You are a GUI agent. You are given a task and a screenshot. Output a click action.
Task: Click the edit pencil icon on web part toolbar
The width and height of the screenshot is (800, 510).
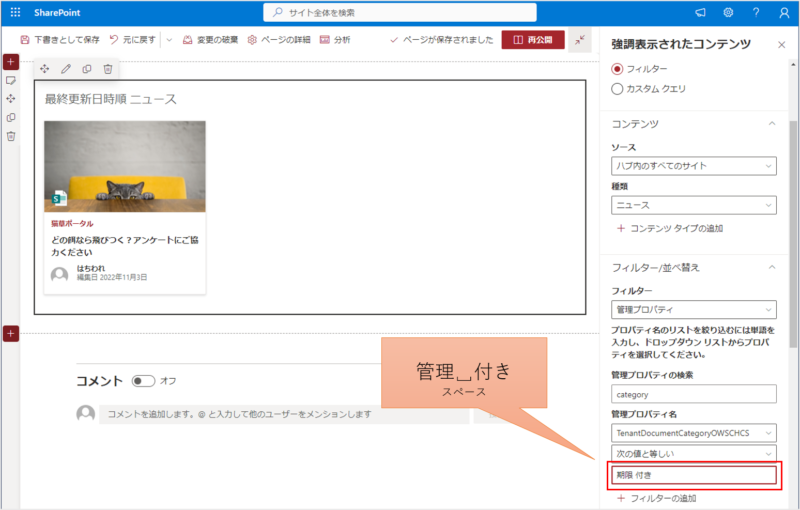[66, 69]
